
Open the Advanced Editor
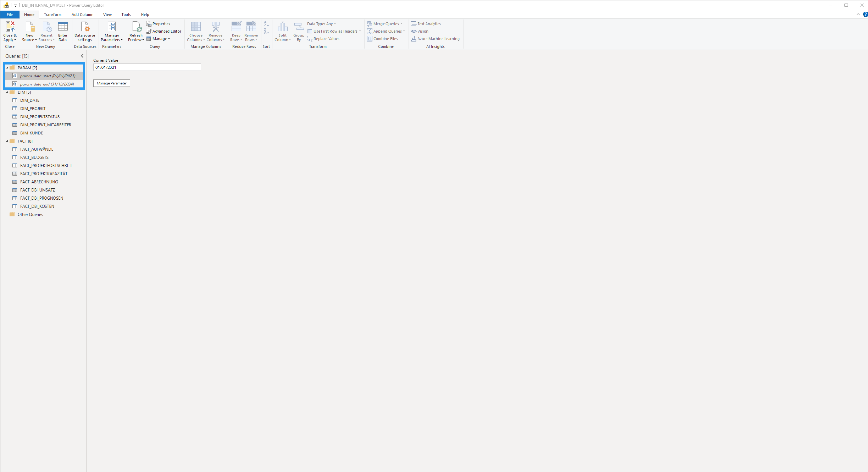164,31
